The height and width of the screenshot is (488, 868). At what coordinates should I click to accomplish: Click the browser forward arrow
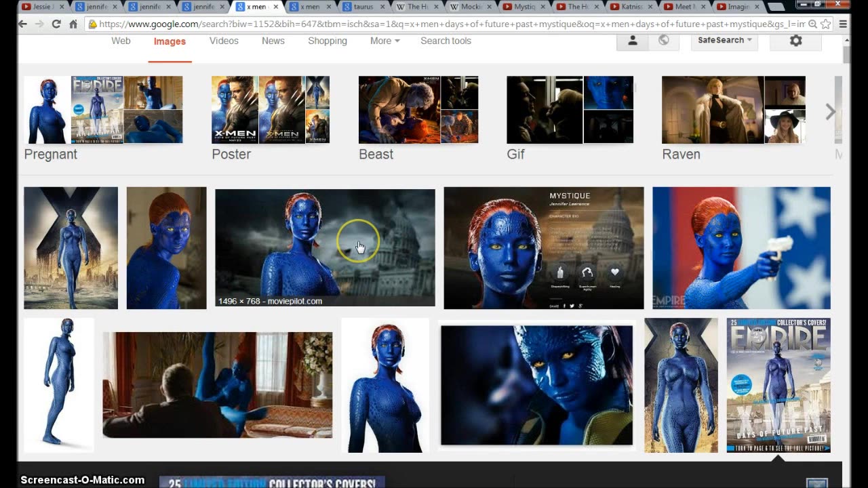pyautogui.click(x=39, y=24)
